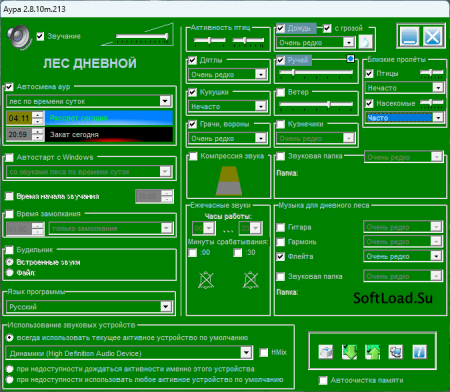Select the Файл radio button
The height and width of the screenshot is (392, 450).
10,273
